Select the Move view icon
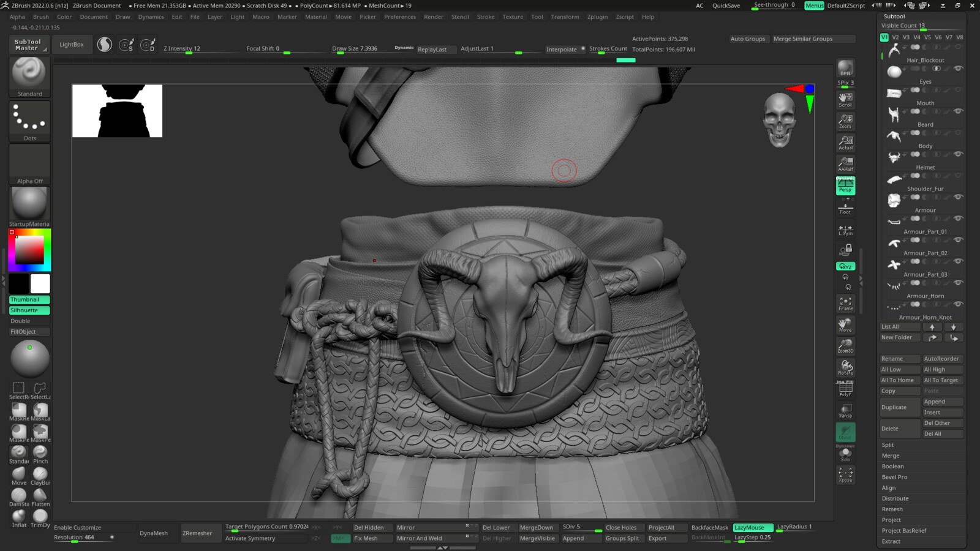Viewport: 980px width, 551px height. pos(845,324)
